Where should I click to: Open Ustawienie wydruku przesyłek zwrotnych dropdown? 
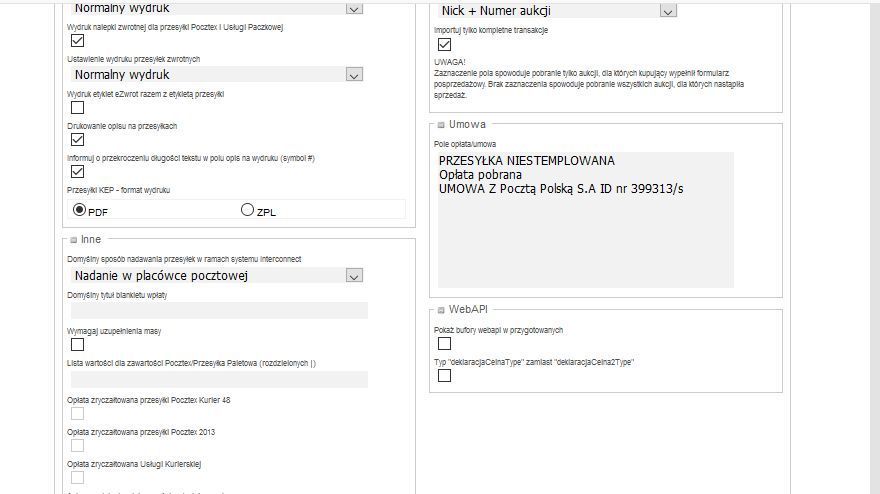coord(217,75)
